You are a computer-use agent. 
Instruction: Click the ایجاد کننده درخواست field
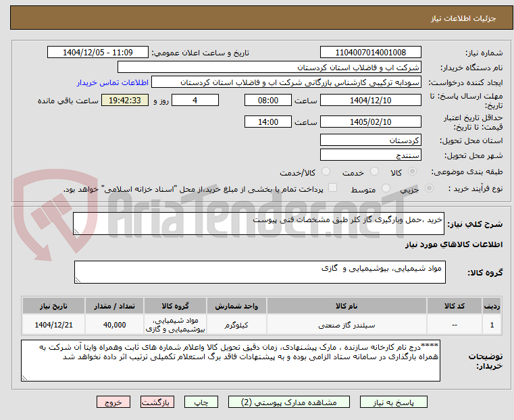[x=286, y=82]
